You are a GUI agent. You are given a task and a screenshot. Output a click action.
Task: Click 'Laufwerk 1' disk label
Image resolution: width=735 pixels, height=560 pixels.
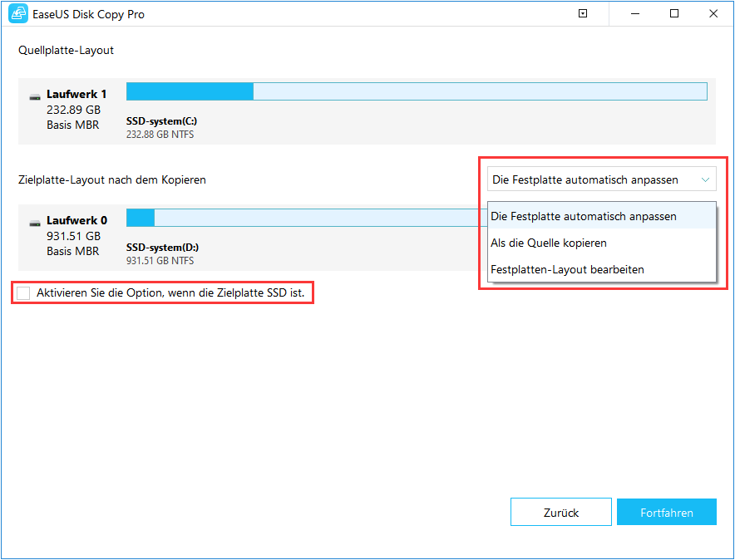click(76, 94)
